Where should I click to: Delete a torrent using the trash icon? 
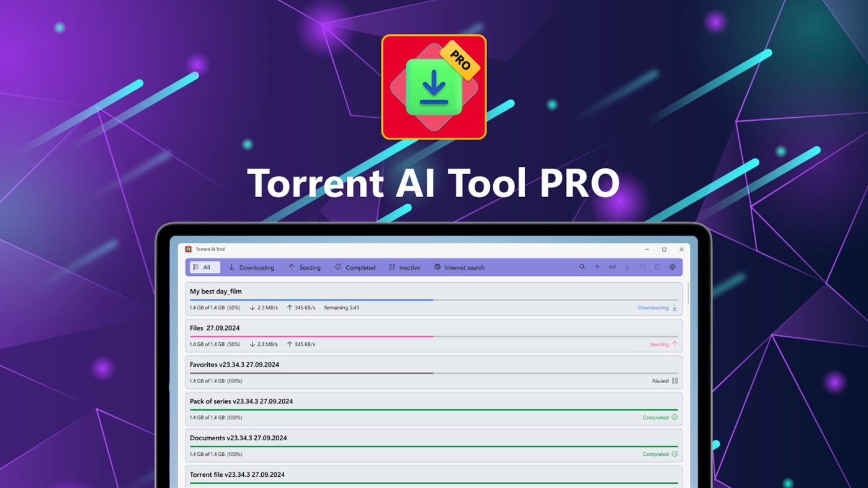pos(657,267)
